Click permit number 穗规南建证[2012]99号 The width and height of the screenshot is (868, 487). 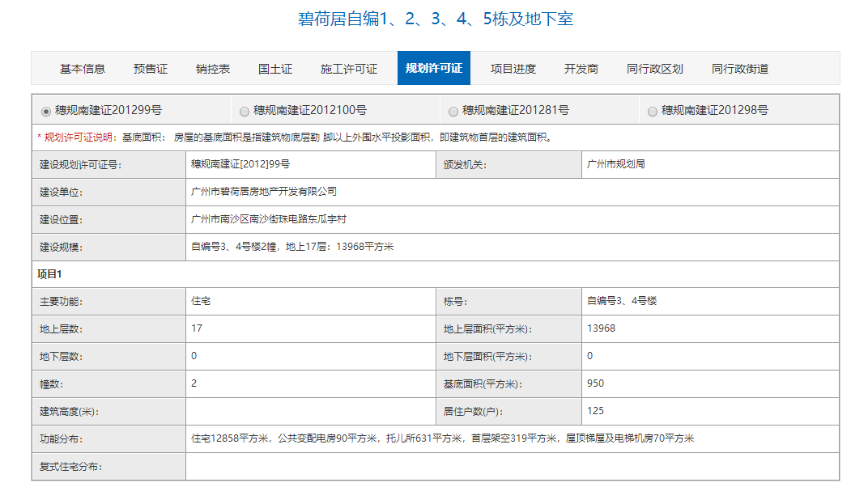tap(240, 164)
